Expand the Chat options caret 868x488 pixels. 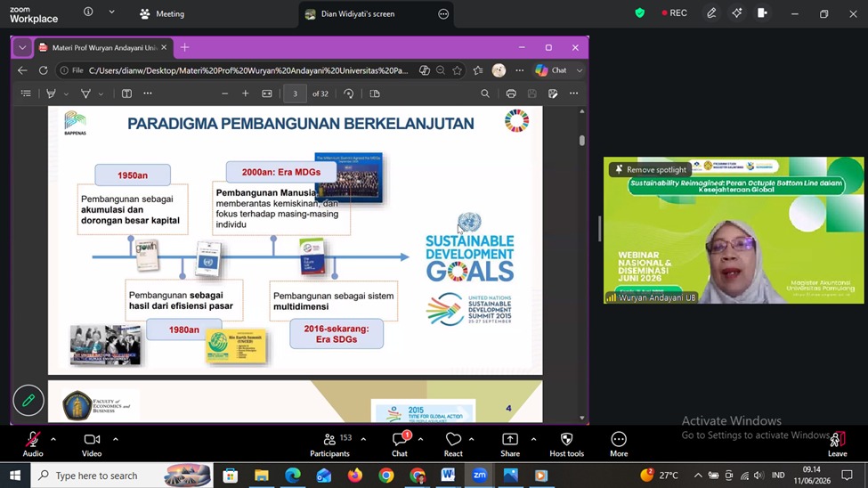click(x=421, y=439)
